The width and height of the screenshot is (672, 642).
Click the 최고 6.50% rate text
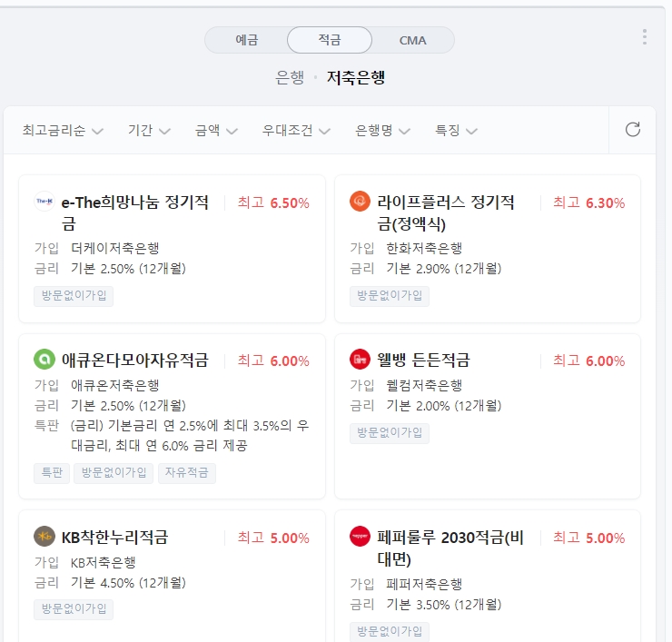click(x=273, y=202)
